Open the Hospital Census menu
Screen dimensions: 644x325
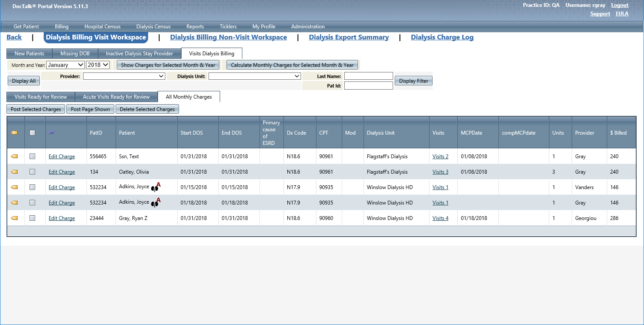coord(102,27)
